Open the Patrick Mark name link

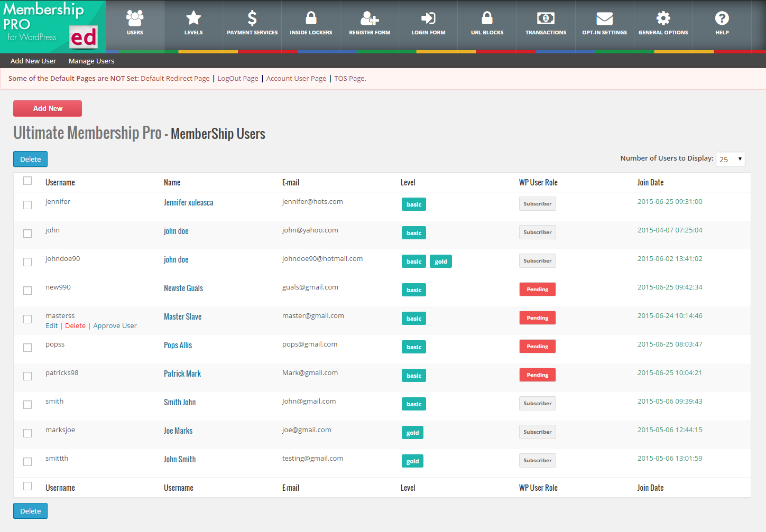(182, 374)
